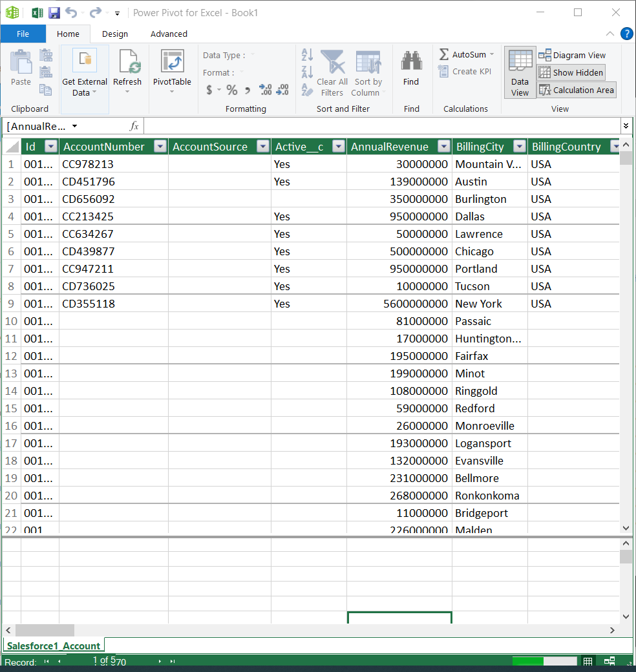Click decrease decimal places icon
The width and height of the screenshot is (636, 672).
pyautogui.click(x=282, y=90)
